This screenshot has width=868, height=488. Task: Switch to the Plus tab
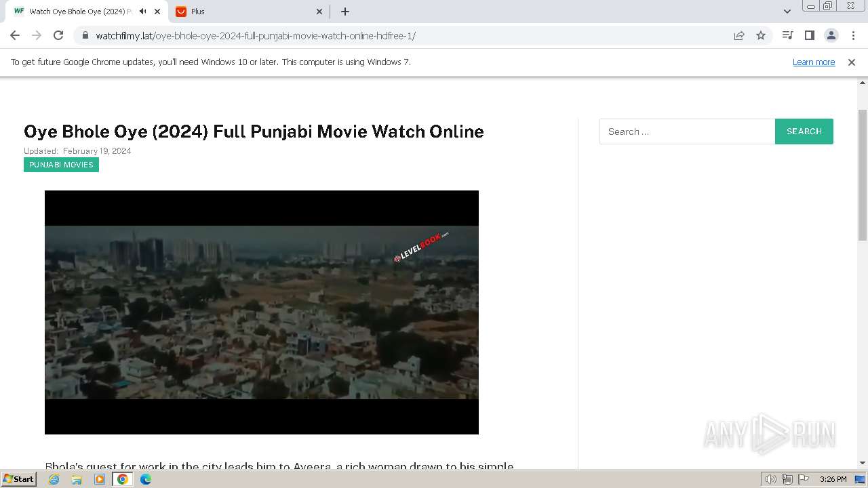click(x=250, y=12)
